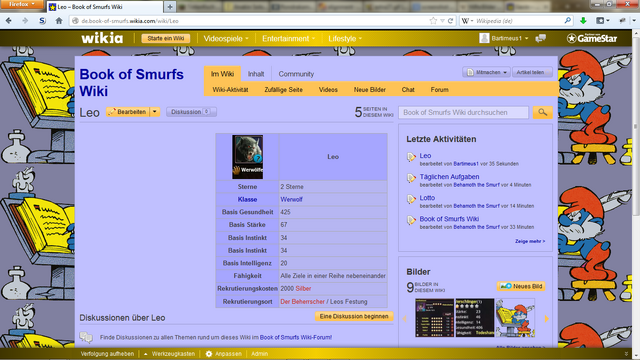Screen dimensions: 640x360
Task: Go back with the browser back arrow
Action: coord(9,20)
